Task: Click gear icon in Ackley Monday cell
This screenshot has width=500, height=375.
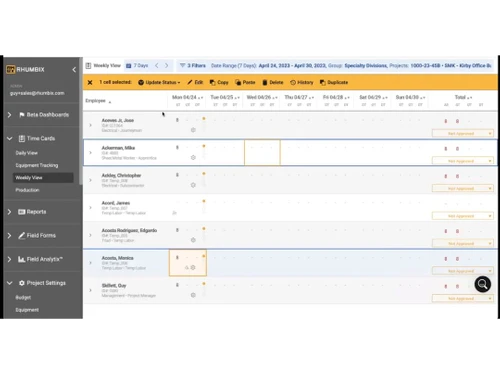Action: point(193,185)
